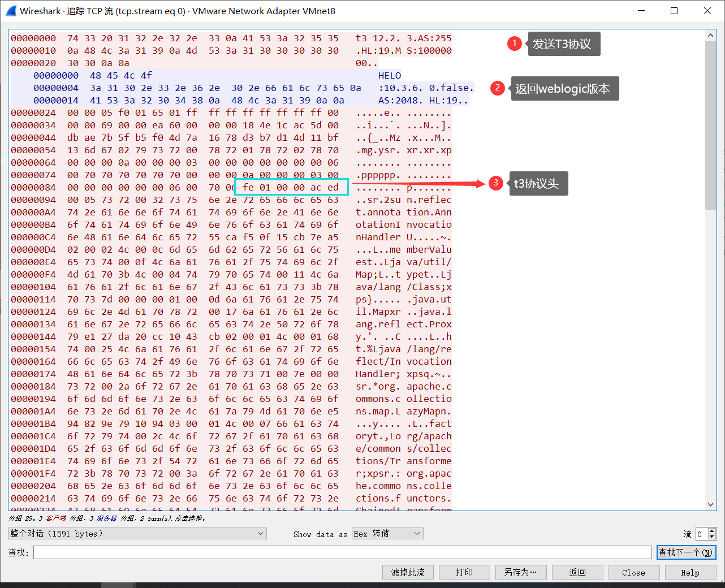Click the ASCII text 'y.'. ..C ....L..h'

pos(403,337)
